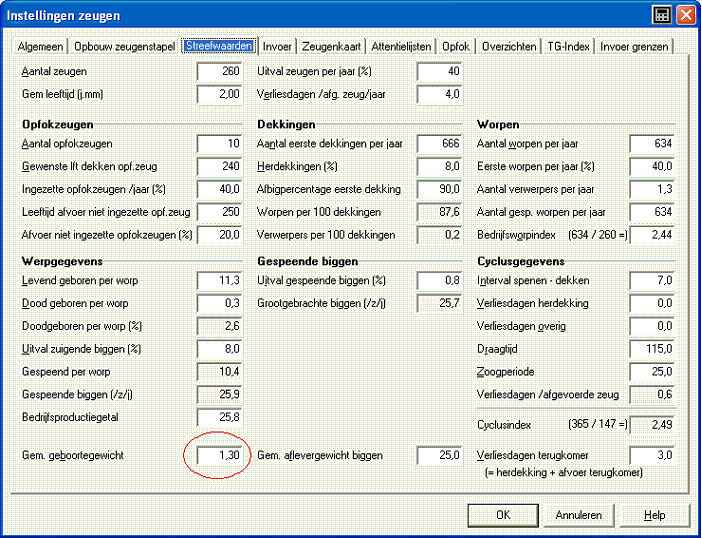Edit the Herdekkingen (%) field
The height and width of the screenshot is (538, 702).
click(x=440, y=167)
